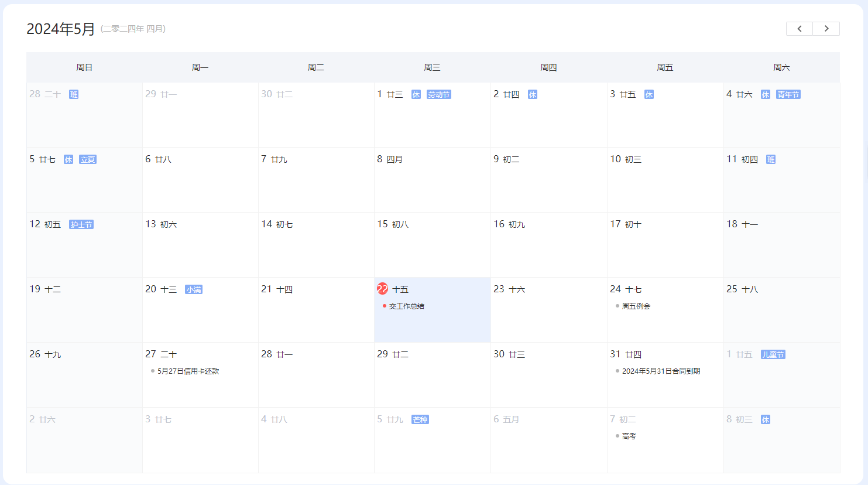Open the 5月27日信用卡还款 event
Screen dimensions: 868x485
tap(188, 371)
